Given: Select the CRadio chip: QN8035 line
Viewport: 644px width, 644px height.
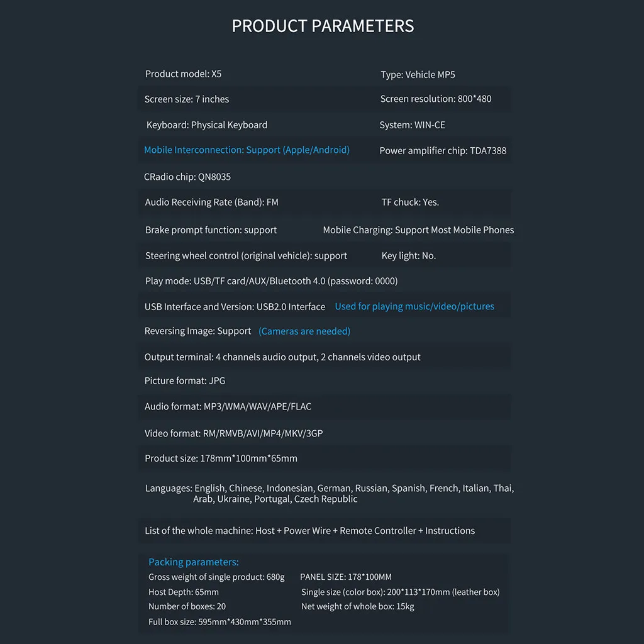Looking at the screenshot, I should point(187,177).
